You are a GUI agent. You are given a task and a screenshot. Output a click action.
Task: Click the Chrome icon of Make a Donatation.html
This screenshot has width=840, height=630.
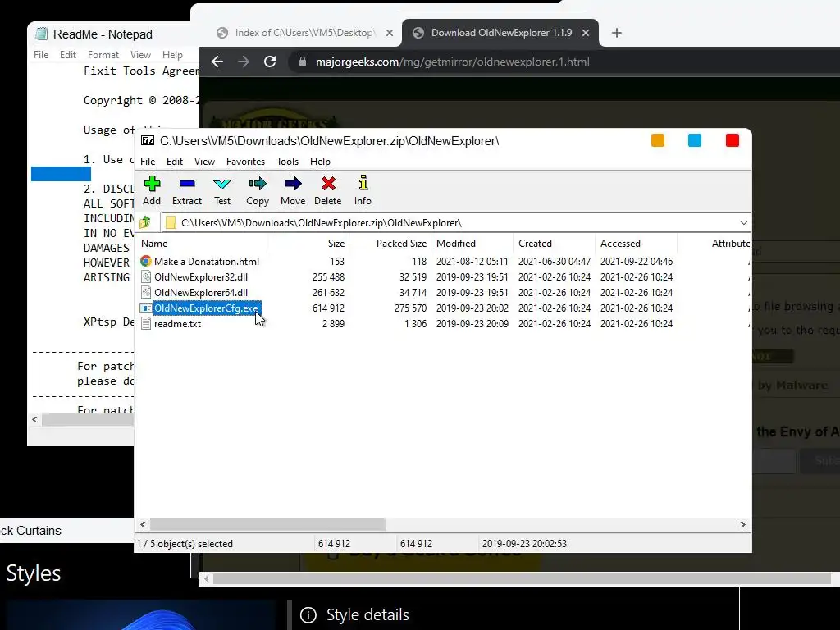coord(146,261)
